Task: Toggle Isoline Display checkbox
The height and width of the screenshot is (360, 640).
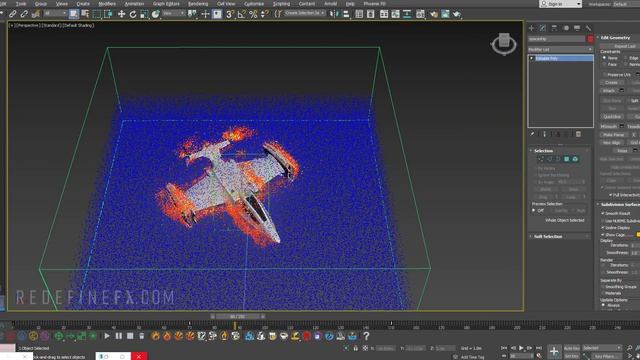Action: (x=603, y=228)
